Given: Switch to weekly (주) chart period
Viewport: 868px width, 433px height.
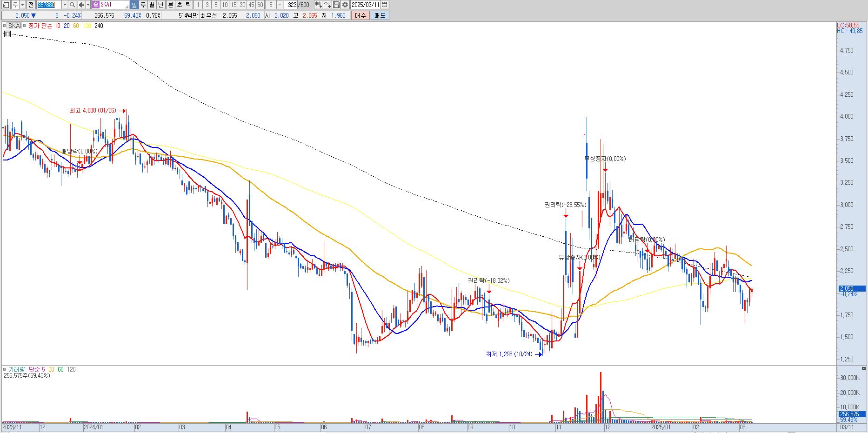Looking at the screenshot, I should tap(143, 5).
